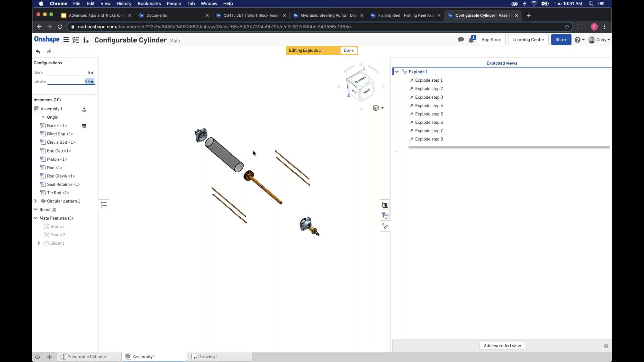Image resolution: width=644 pixels, height=362 pixels.
Task: Click the redo arrow icon
Action: coord(49,51)
